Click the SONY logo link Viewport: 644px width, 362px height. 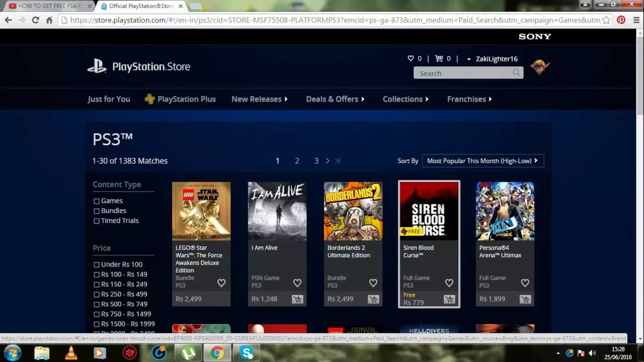[535, 36]
